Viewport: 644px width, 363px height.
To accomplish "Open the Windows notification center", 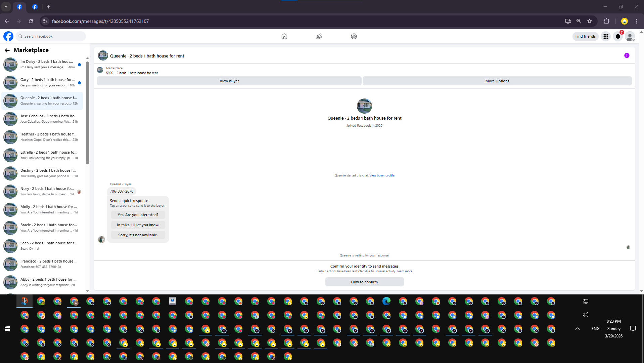I will click(x=633, y=329).
